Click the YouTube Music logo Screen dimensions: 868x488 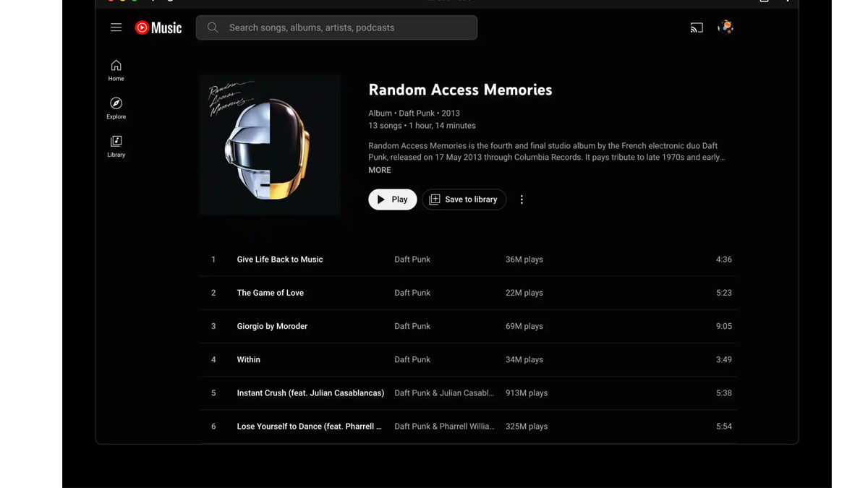point(158,27)
